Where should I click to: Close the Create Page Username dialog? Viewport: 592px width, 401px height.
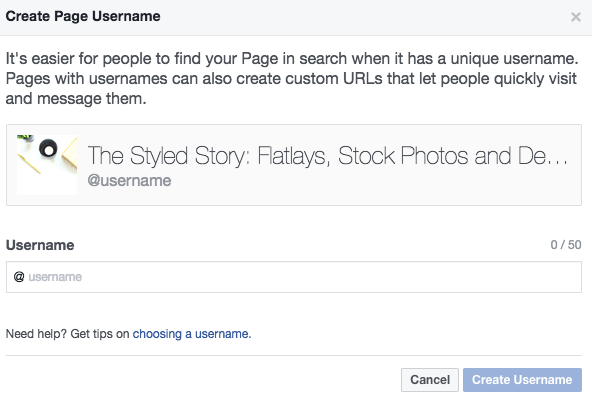575,17
